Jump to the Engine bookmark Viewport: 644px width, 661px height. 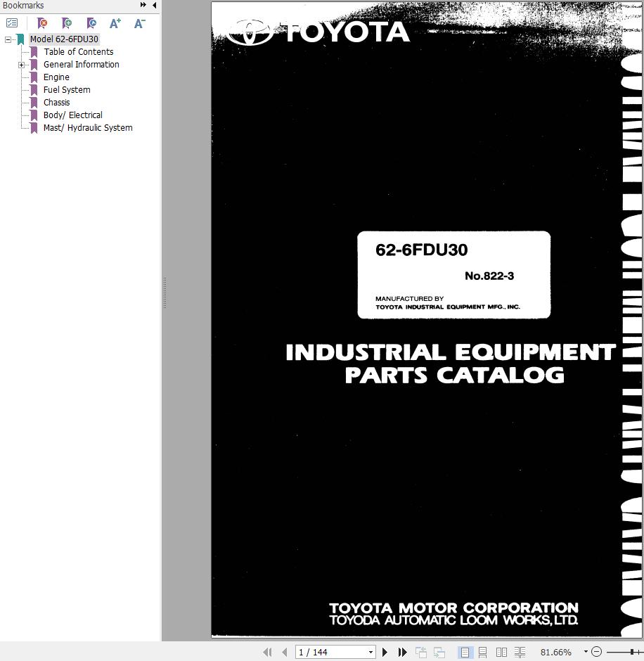(56, 77)
